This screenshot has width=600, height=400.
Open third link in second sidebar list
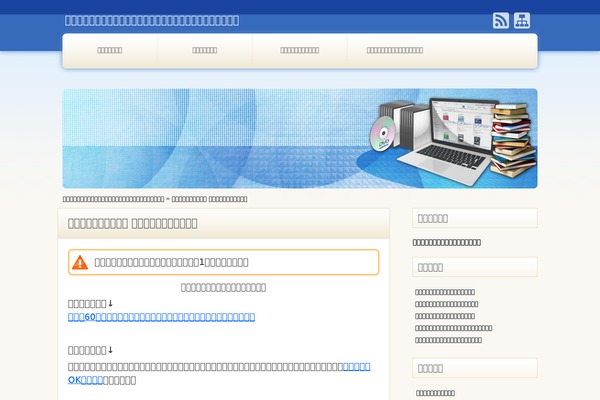[445, 316]
